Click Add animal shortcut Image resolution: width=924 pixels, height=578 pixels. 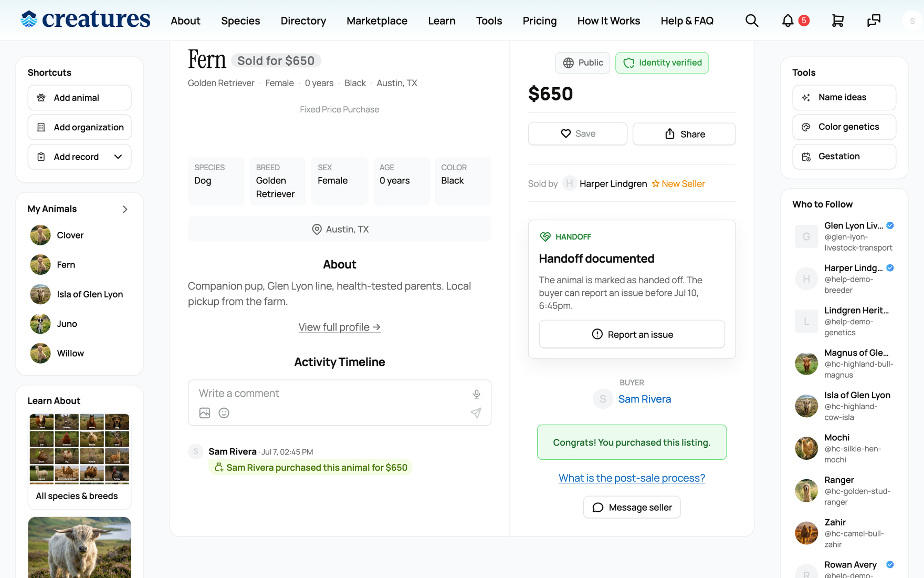tap(79, 98)
